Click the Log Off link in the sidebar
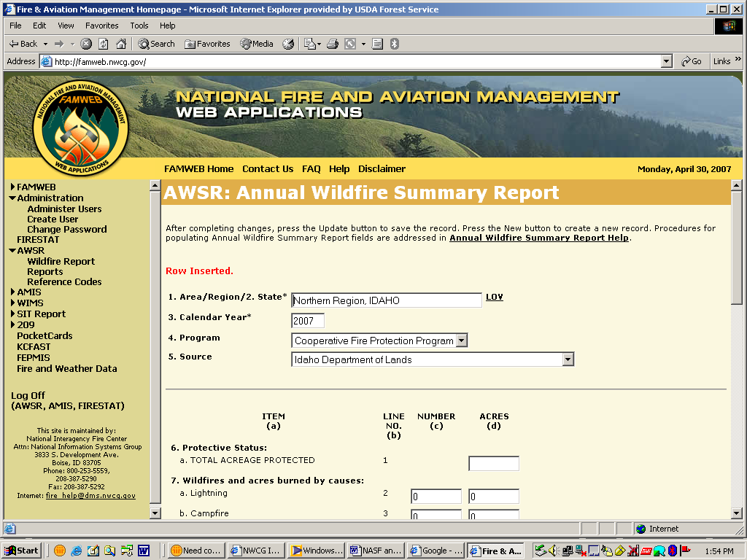This screenshot has width=747, height=560. [28, 395]
